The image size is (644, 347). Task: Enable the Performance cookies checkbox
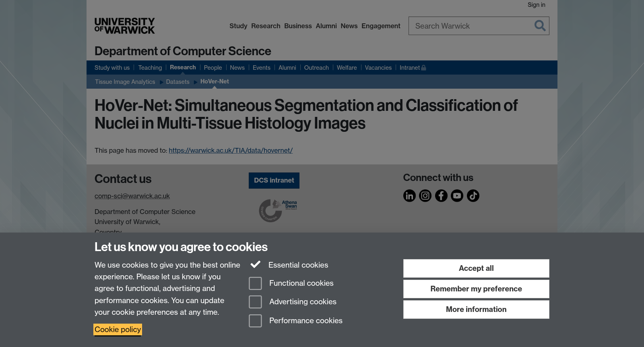[255, 321]
